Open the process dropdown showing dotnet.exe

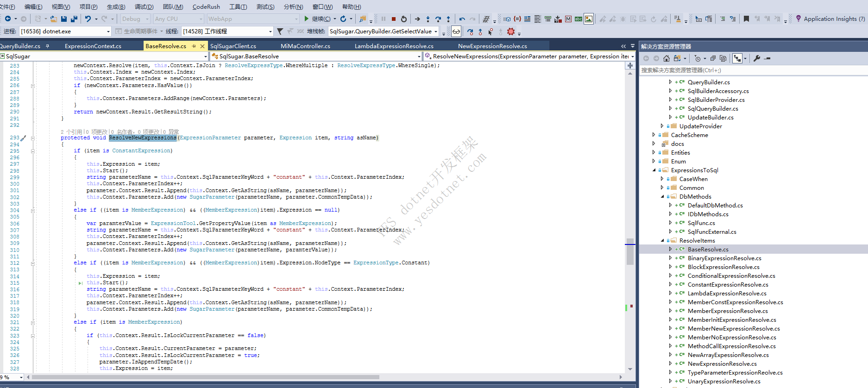65,31
